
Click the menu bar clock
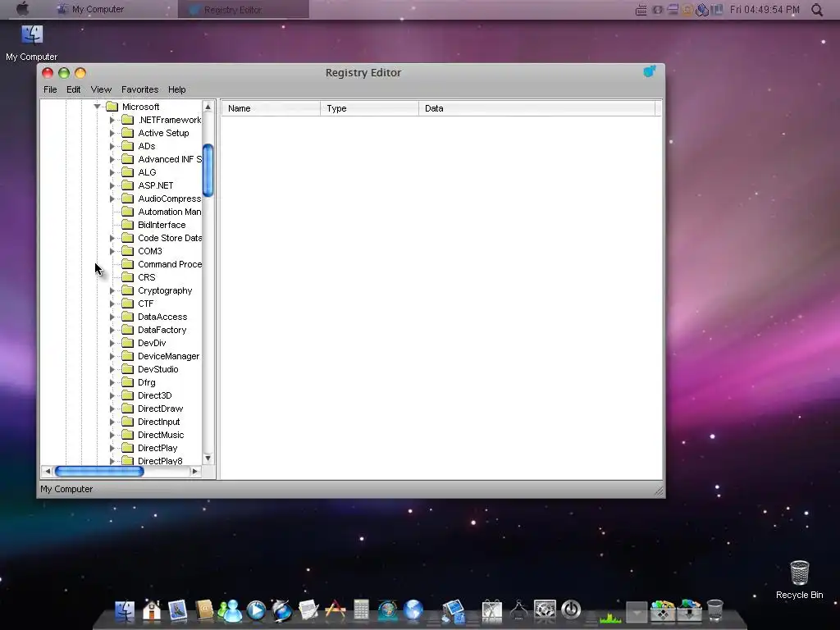(x=765, y=10)
